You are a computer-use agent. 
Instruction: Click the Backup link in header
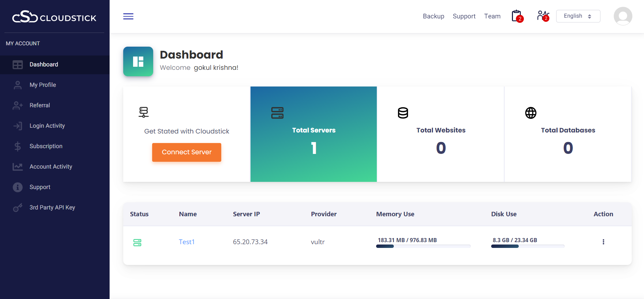[x=433, y=16]
